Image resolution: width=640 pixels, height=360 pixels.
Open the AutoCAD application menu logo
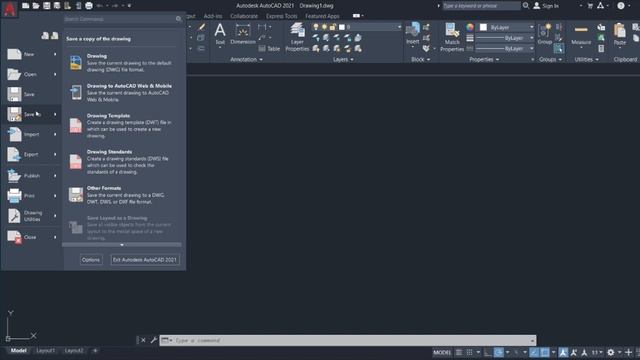click(x=9, y=9)
